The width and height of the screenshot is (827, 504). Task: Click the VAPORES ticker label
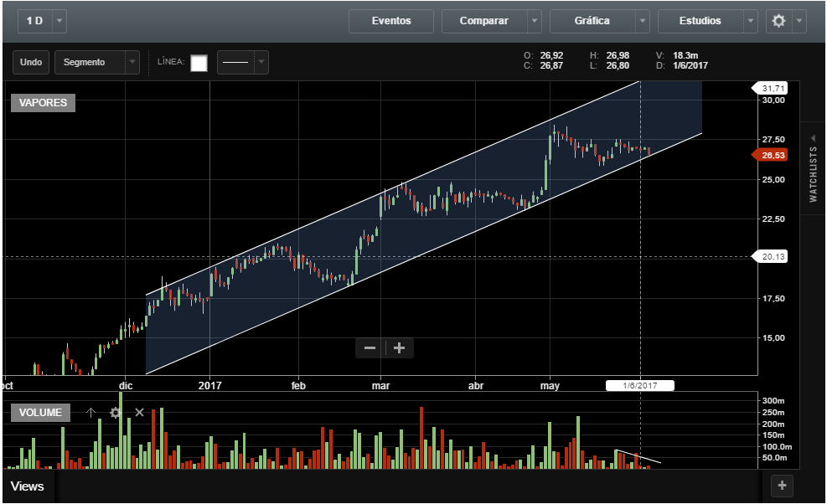pos(43,103)
